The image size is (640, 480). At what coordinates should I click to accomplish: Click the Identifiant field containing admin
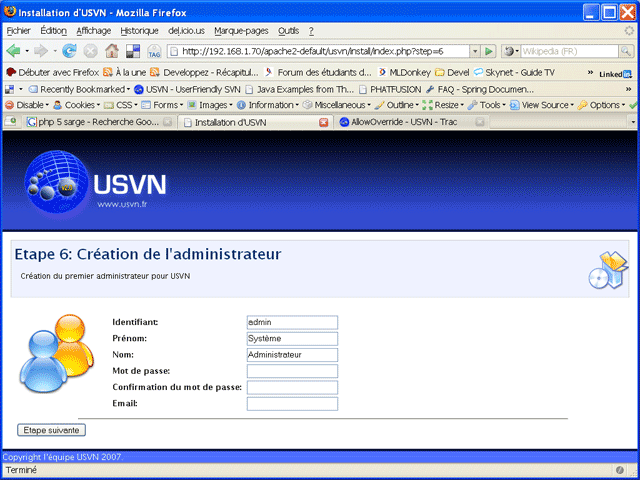tap(292, 322)
